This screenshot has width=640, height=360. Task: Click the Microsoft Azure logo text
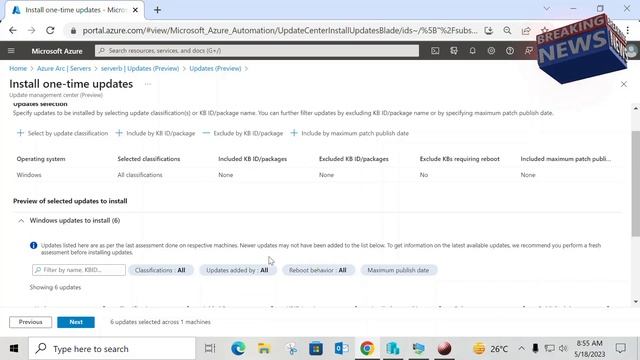57,51
